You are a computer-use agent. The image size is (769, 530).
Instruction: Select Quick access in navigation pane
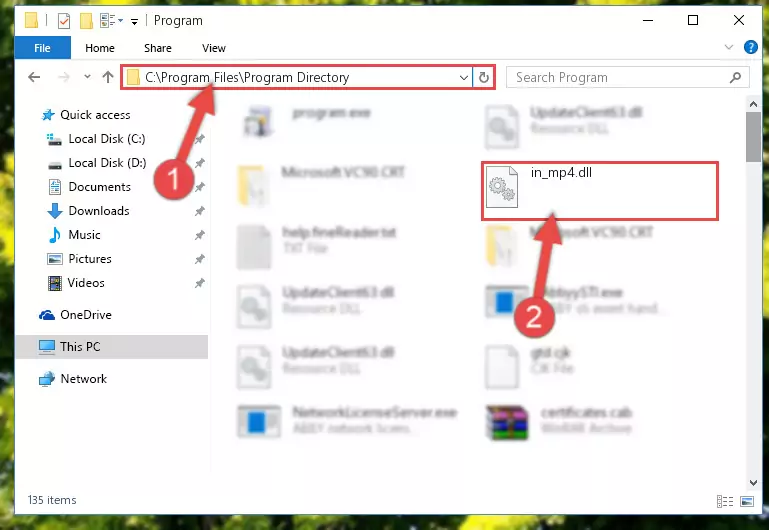pyautogui.click(x=95, y=115)
